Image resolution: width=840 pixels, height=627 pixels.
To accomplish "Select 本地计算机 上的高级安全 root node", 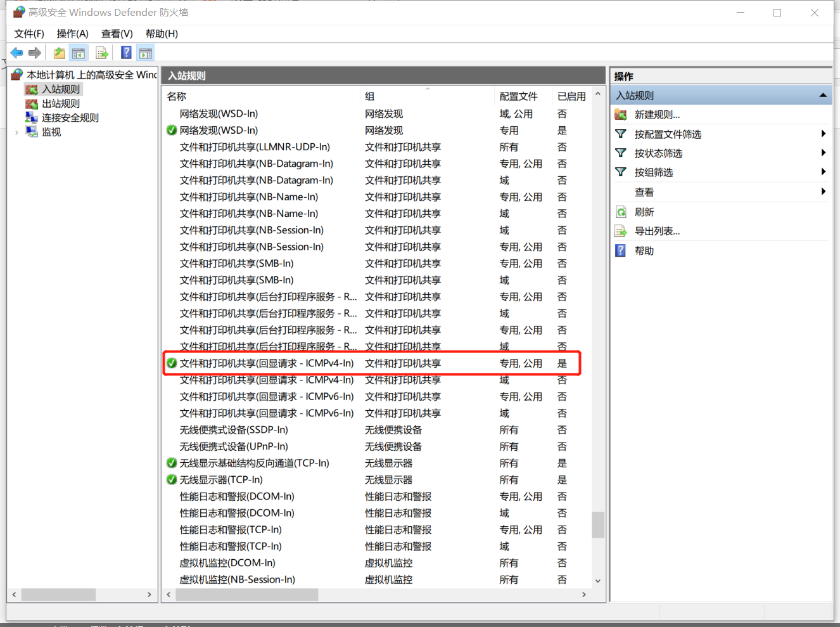I will (x=91, y=75).
